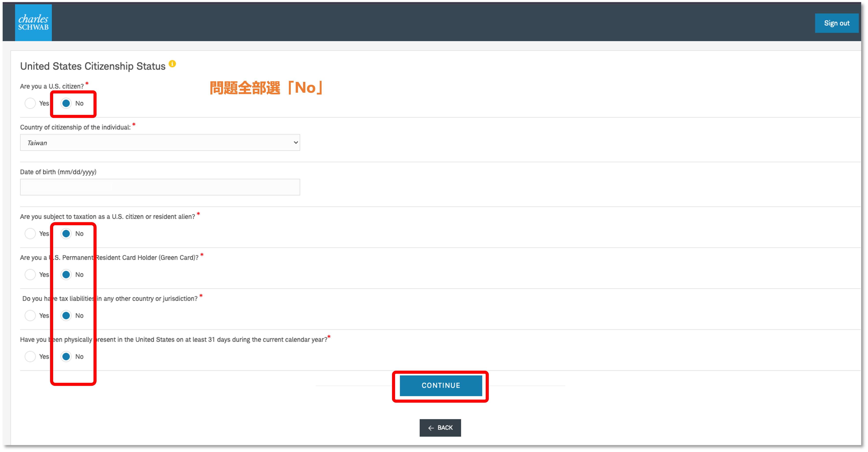
Task: Choose Yes for taxation as U.S. citizen
Action: click(x=30, y=234)
